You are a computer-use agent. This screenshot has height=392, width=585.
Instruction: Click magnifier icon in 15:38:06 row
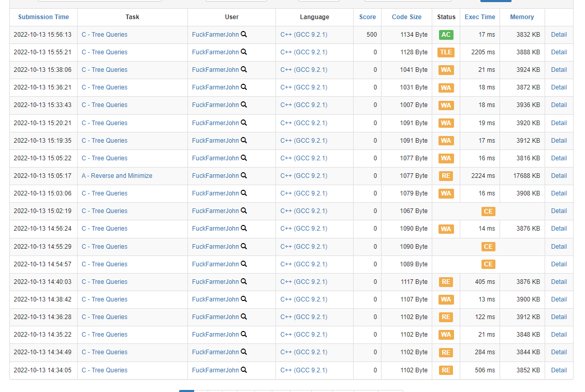coord(244,69)
